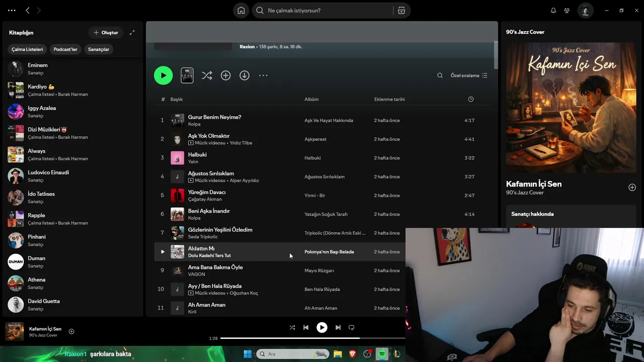Open the Kardiyo playlist in library

tap(73, 90)
